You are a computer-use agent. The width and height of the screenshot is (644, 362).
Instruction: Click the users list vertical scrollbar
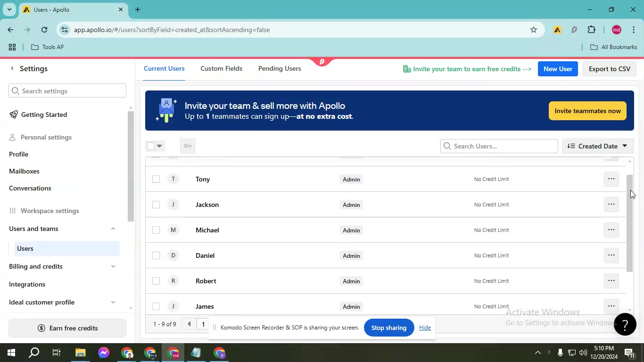tap(629, 223)
